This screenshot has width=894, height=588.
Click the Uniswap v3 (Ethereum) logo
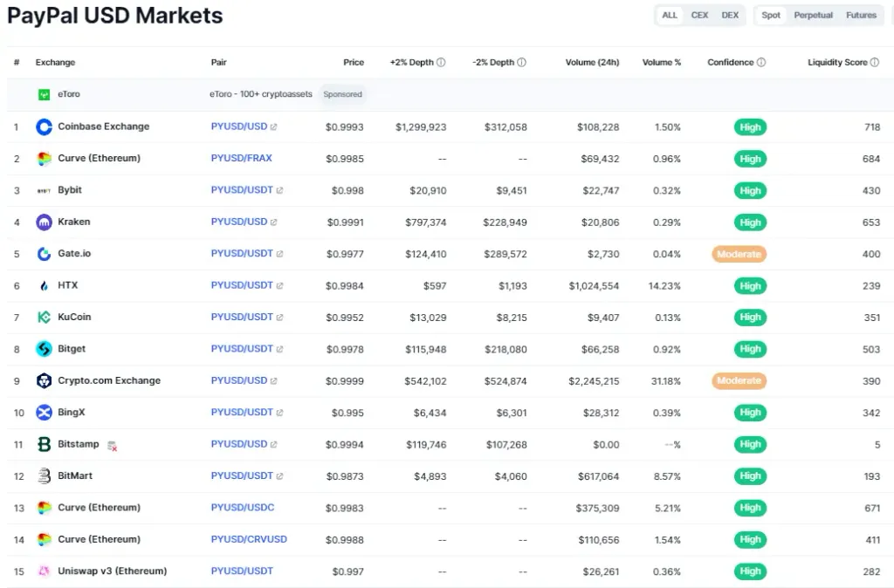click(45, 571)
